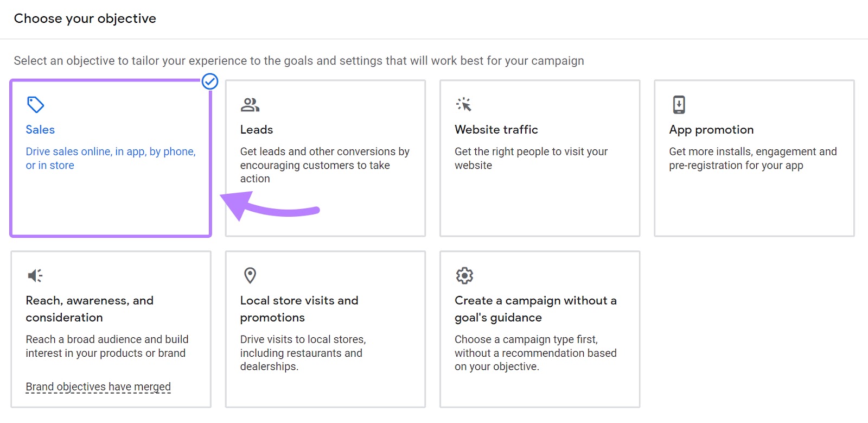868x423 pixels.
Task: Click the location pin icon for Local store visits
Action: point(250,275)
